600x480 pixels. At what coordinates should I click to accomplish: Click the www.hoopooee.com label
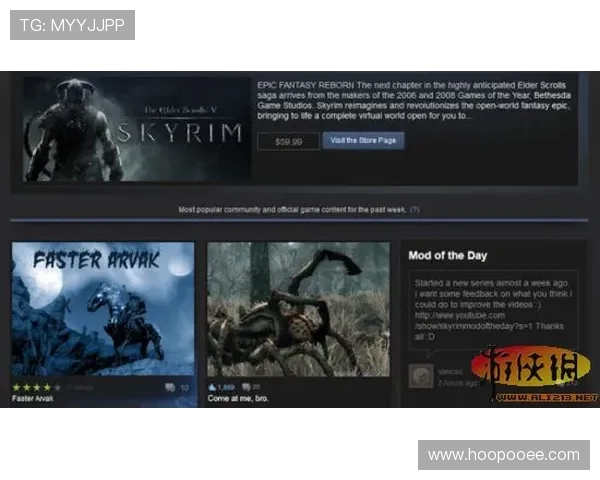[503, 455]
